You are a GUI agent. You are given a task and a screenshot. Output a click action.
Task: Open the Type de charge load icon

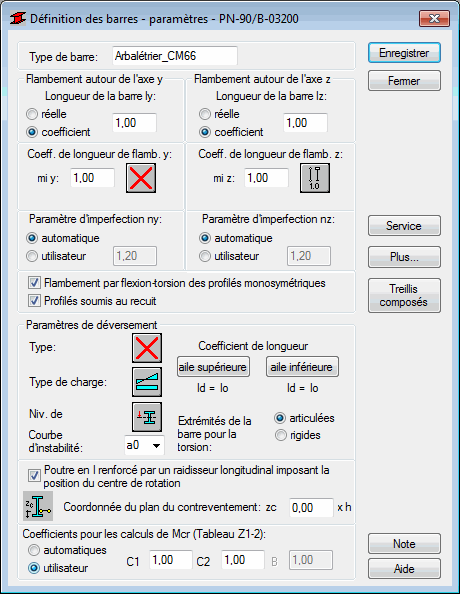click(x=147, y=382)
